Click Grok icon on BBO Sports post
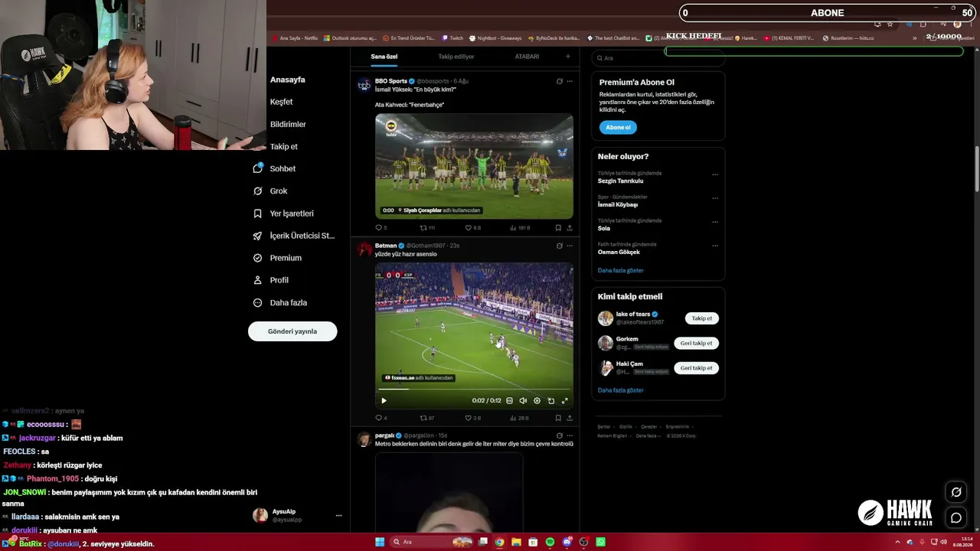Image resolution: width=980 pixels, height=551 pixels. [559, 81]
